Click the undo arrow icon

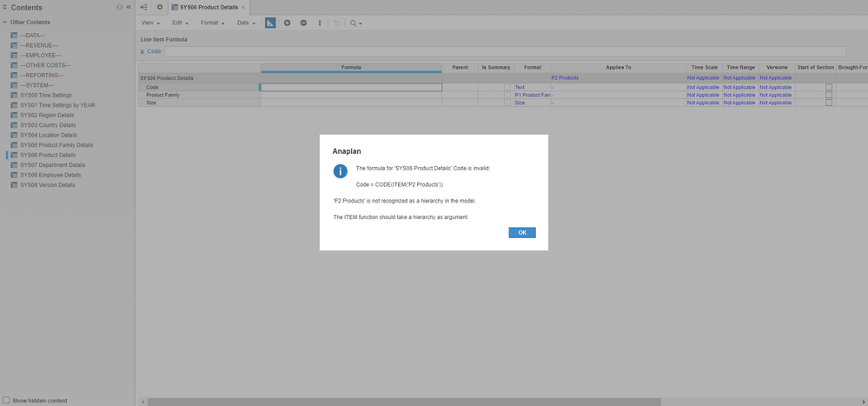click(x=336, y=23)
